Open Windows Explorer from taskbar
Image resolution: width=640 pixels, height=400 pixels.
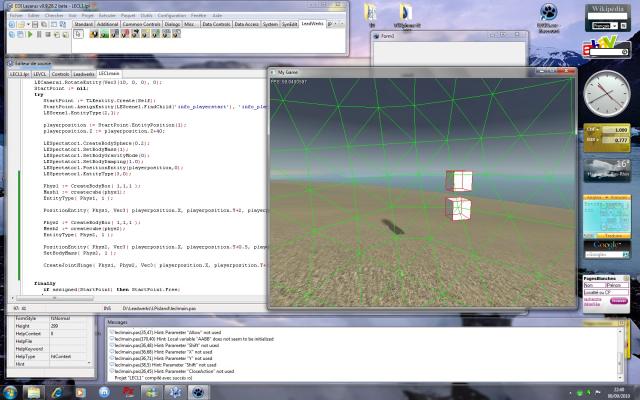tap(34, 392)
